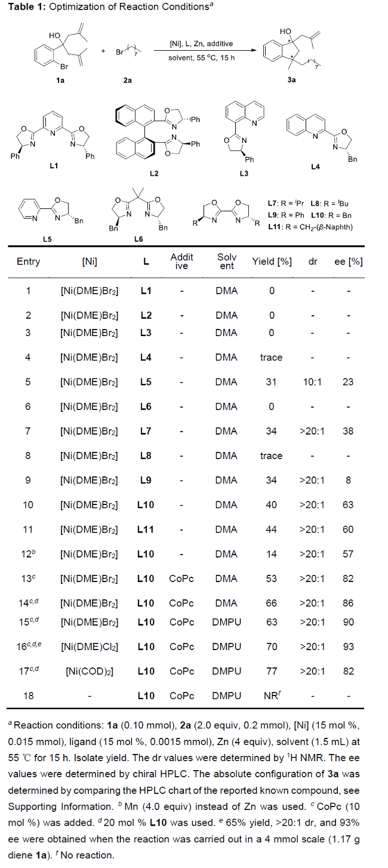Click the reaction arrow conditions text
The height and width of the screenshot is (868, 388).
pyautogui.click(x=200, y=50)
